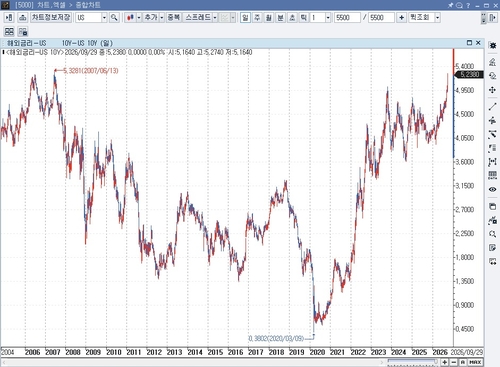Expand the 스프레드 dropdown arrow
500x367 pixels.
point(215,17)
